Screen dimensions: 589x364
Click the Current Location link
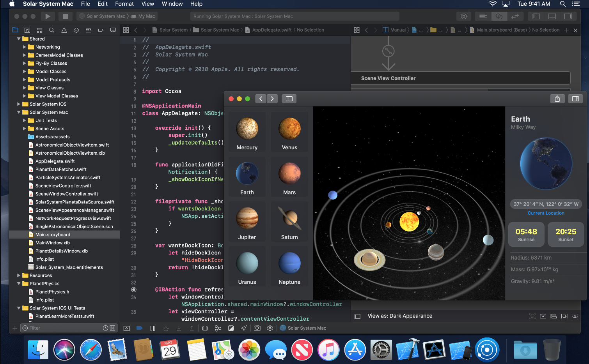pos(546,213)
